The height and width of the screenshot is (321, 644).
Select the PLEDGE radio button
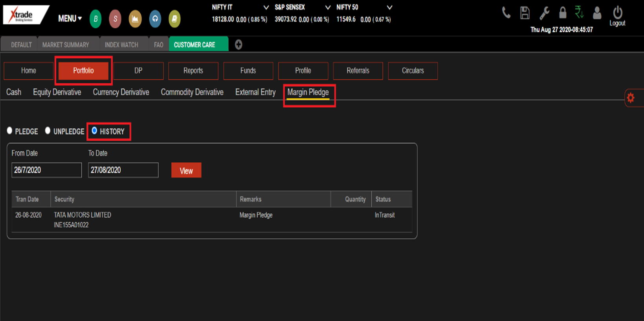10,131
